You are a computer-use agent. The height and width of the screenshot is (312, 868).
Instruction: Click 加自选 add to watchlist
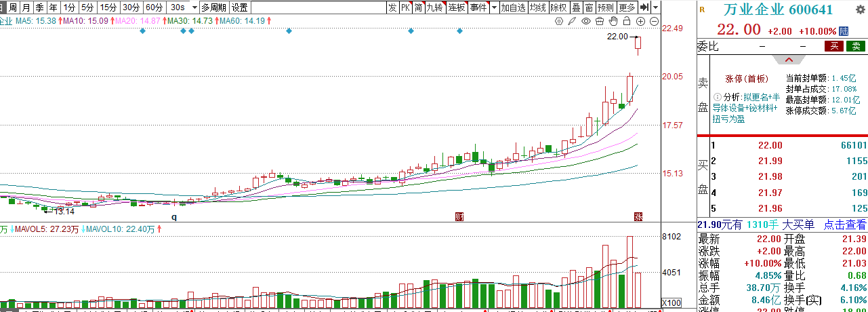pyautogui.click(x=513, y=7)
